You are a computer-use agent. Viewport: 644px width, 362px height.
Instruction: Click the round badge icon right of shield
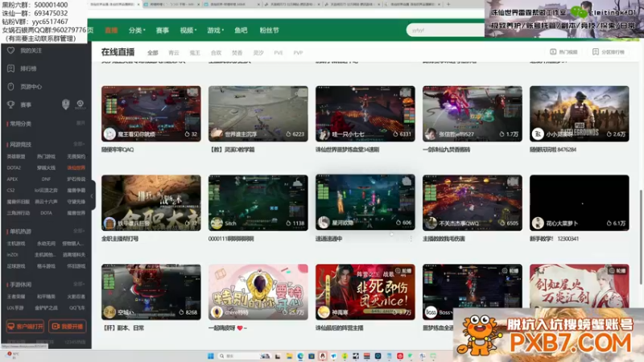80,105
